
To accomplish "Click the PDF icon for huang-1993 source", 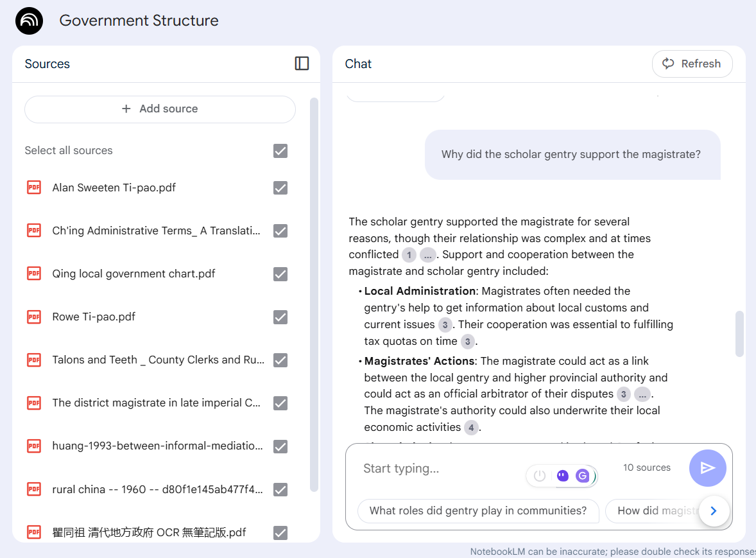I will click(x=34, y=446).
